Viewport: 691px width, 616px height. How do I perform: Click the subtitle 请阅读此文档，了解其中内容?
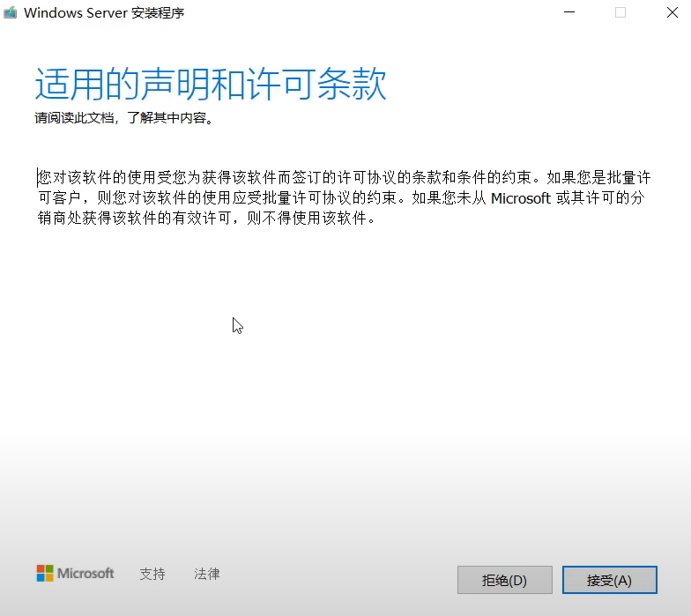(123, 118)
